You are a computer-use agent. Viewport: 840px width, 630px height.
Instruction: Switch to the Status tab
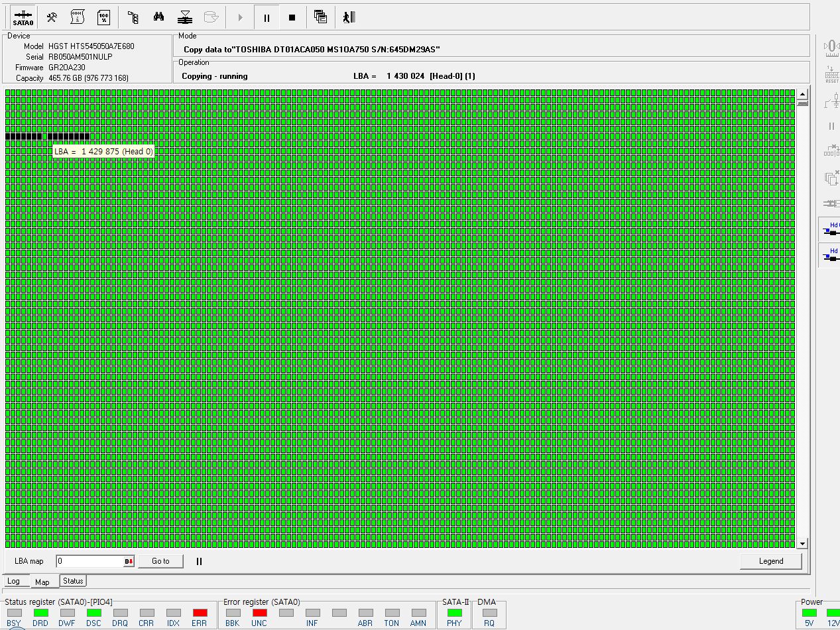tap(73, 581)
